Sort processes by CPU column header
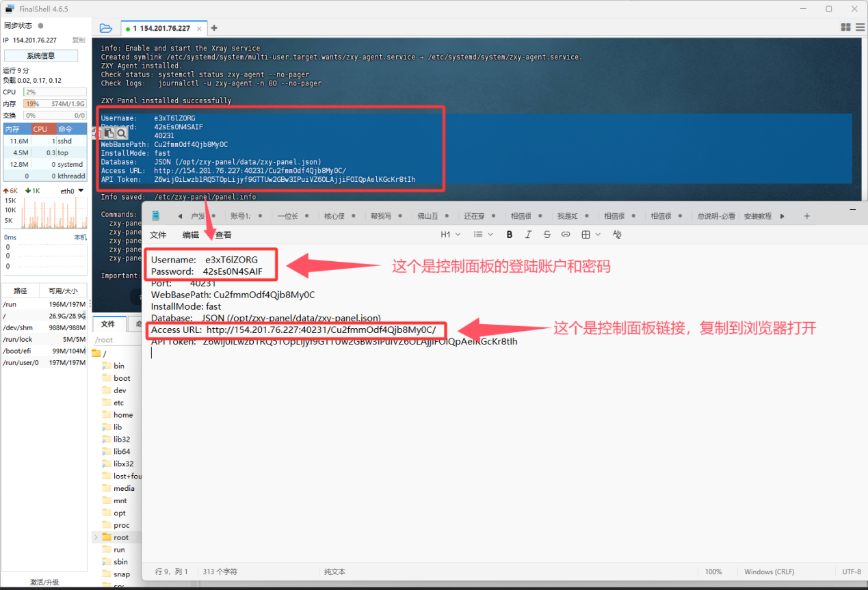 pyautogui.click(x=44, y=129)
